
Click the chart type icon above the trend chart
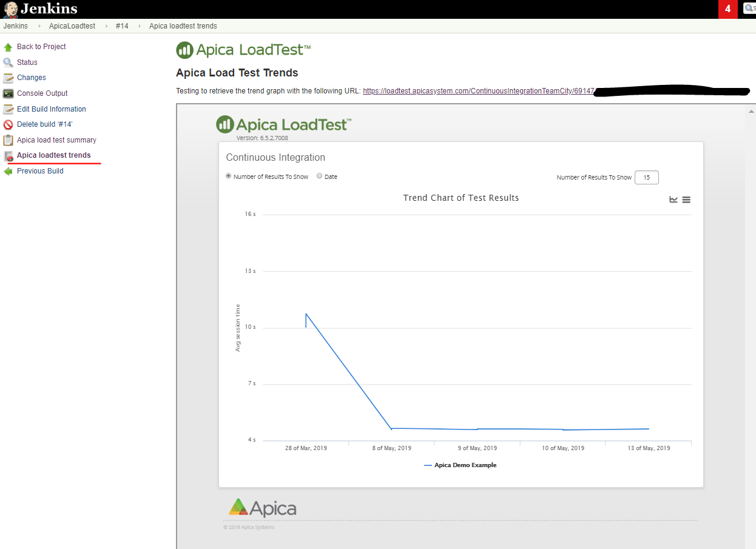pyautogui.click(x=673, y=200)
